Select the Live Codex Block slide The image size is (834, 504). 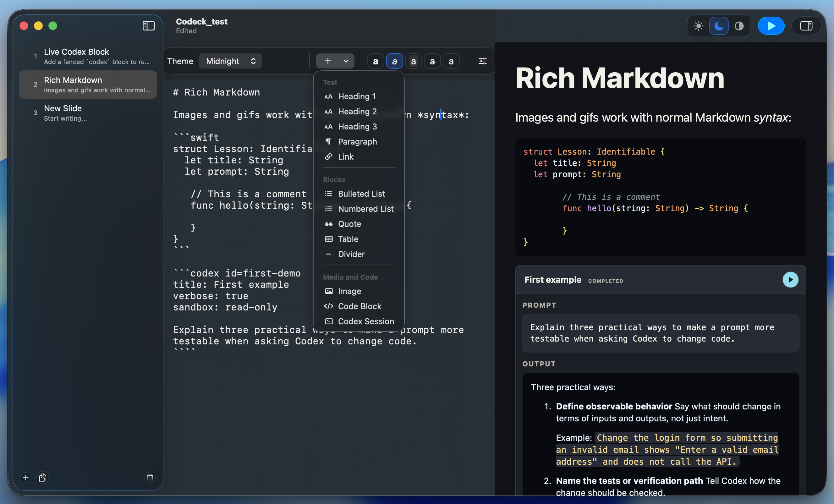pos(88,56)
